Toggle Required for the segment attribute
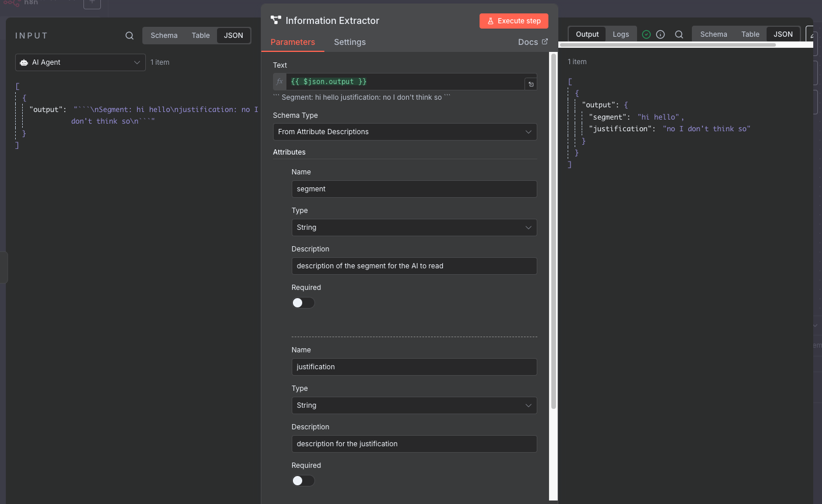 303,303
